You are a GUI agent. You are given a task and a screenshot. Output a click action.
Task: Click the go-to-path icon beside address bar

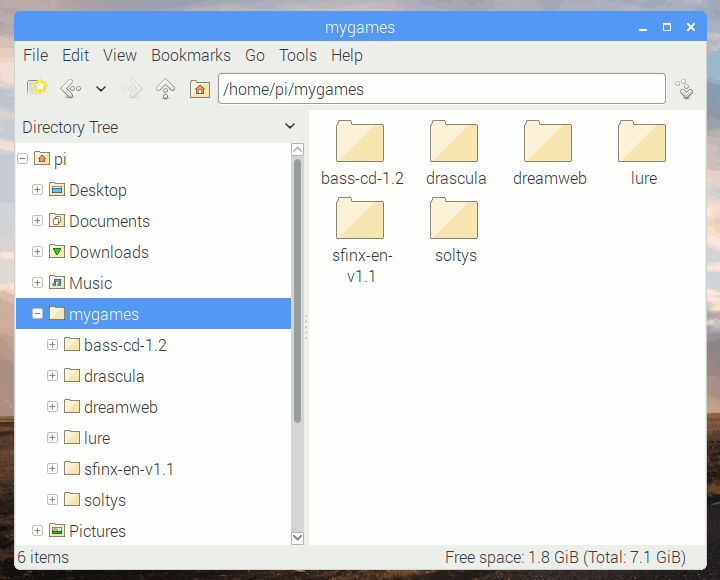[x=685, y=89]
